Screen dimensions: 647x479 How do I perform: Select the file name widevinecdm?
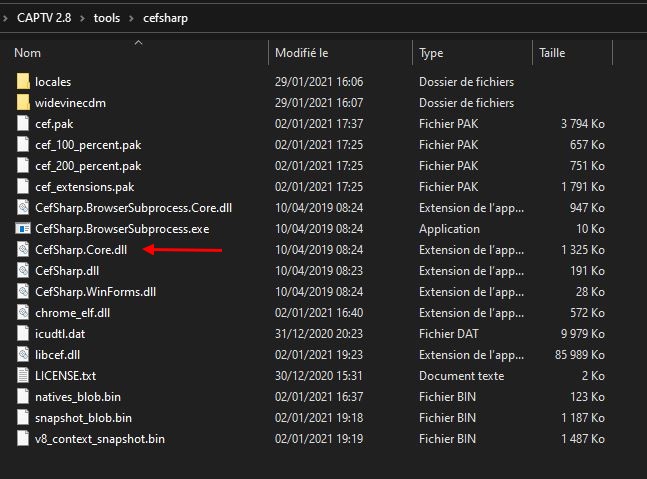pos(70,103)
